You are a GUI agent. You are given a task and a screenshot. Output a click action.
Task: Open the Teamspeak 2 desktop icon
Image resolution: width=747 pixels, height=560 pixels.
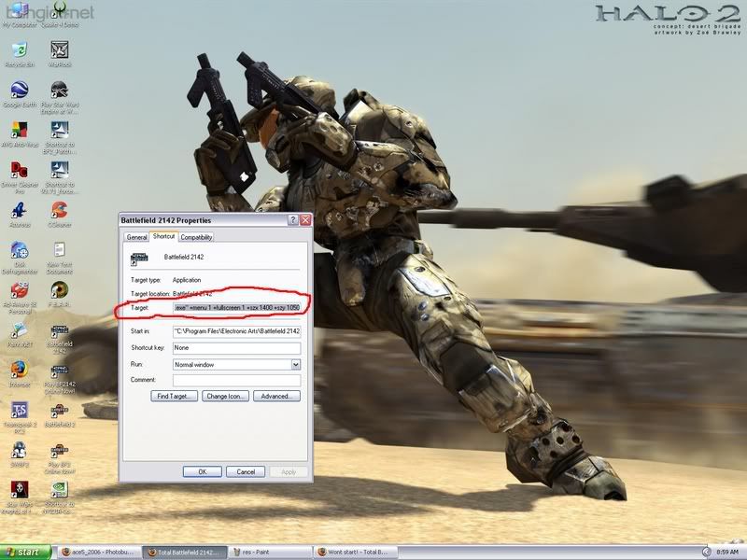pos(19,411)
